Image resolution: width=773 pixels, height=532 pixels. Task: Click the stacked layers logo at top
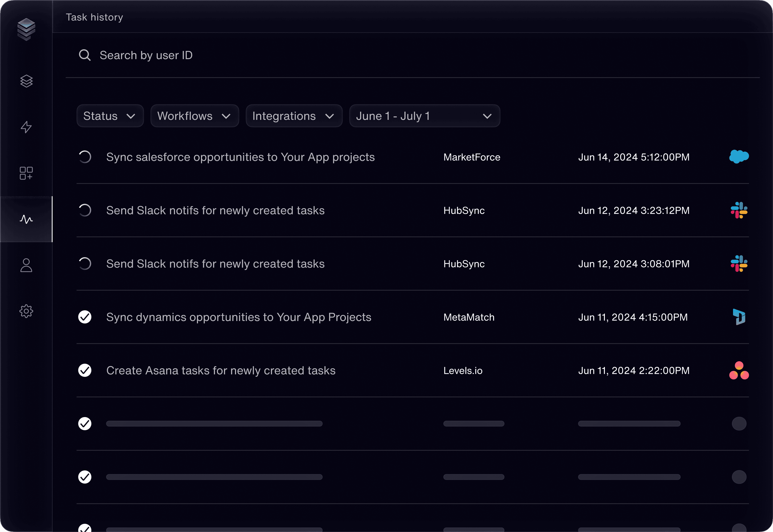[26, 29]
